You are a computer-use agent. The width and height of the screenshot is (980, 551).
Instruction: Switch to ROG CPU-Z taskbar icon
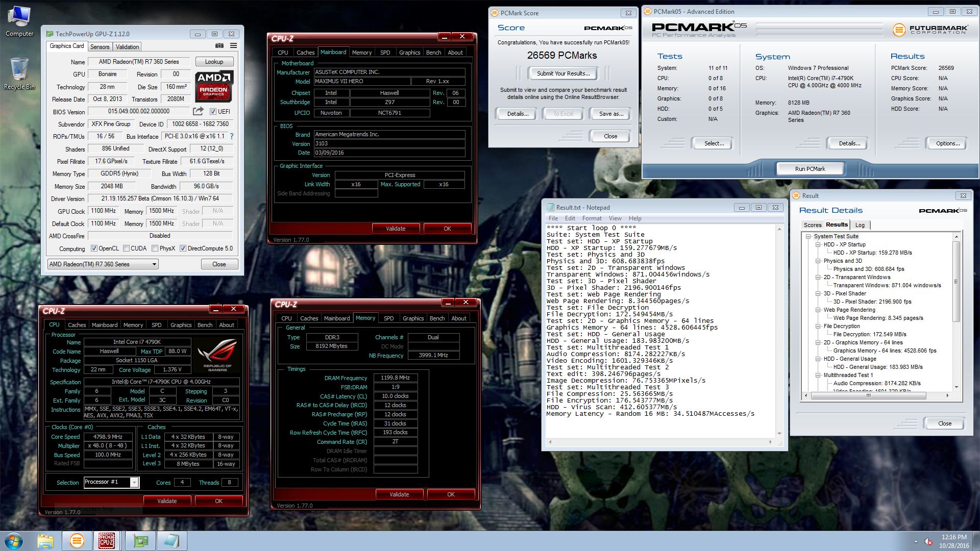tap(107, 541)
